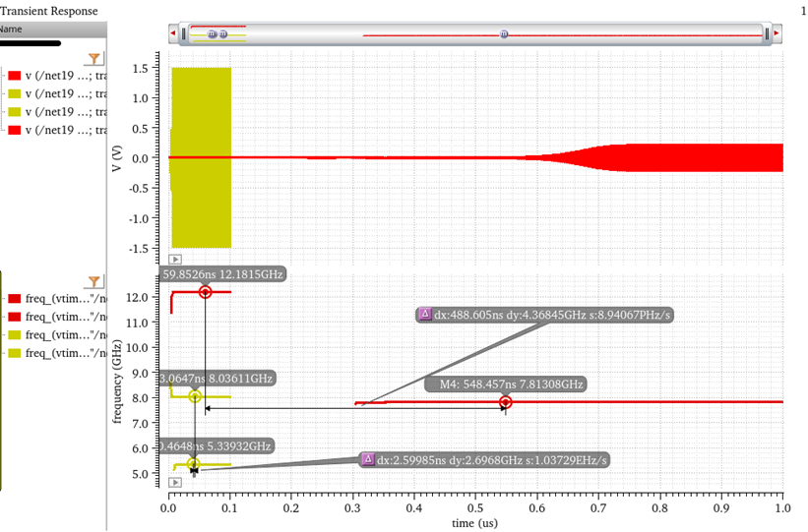Click the pink delta icon on dx:488.605ns label
The height and width of the screenshot is (532, 808).
(x=425, y=315)
